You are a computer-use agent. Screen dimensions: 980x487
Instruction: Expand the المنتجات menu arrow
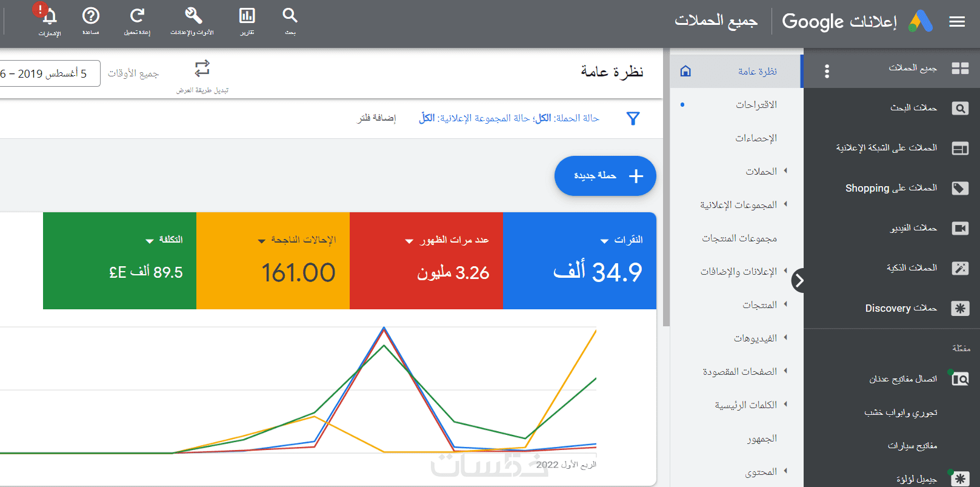coord(785,304)
